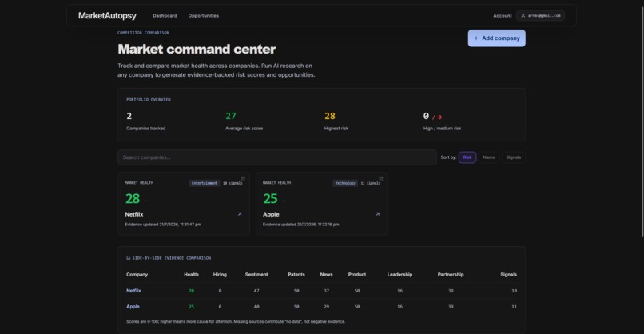Select the Apple card title

[271, 214]
